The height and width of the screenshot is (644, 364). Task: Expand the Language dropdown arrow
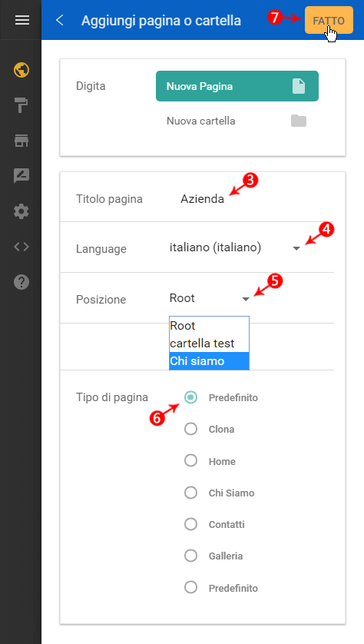[x=296, y=248]
